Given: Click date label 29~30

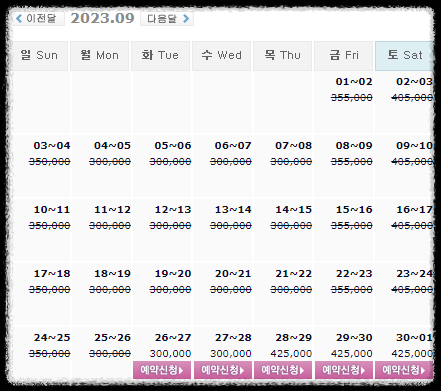Looking at the screenshot, I should 354,338.
